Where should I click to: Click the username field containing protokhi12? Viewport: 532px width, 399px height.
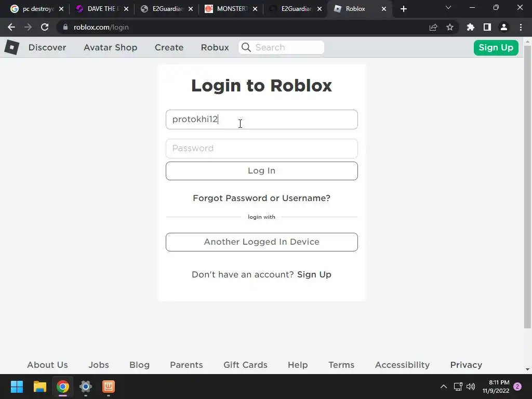point(262,119)
